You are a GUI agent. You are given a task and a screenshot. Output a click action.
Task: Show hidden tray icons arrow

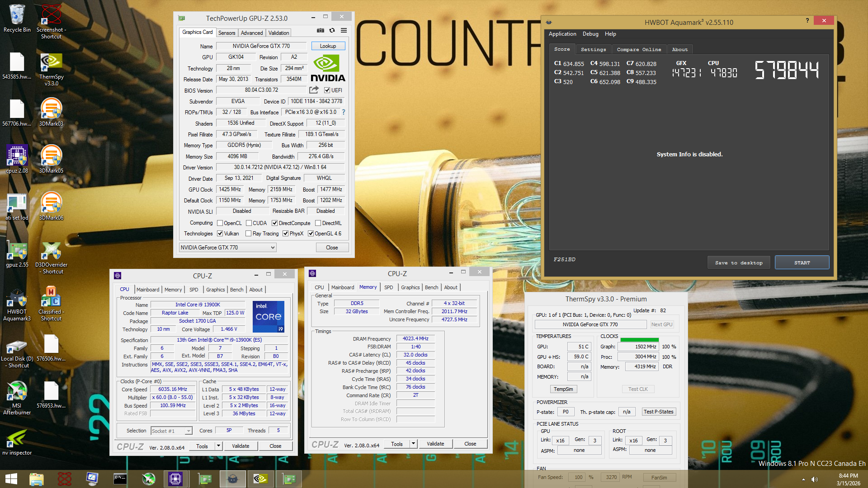point(803,479)
